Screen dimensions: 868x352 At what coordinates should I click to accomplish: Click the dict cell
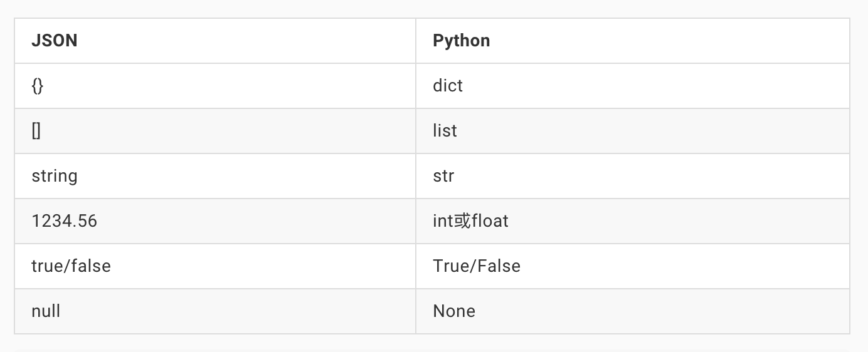pyautogui.click(x=448, y=86)
